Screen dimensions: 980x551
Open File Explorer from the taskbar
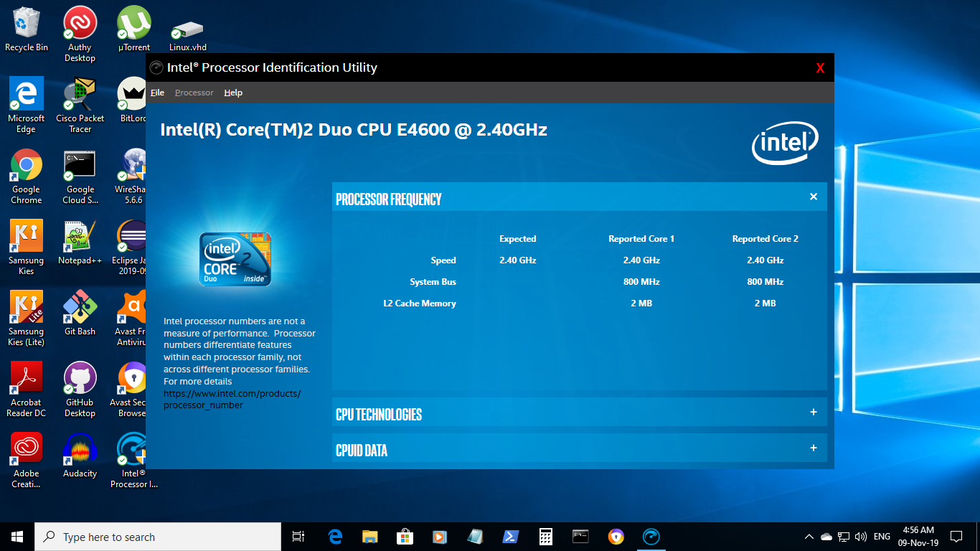[x=370, y=537]
